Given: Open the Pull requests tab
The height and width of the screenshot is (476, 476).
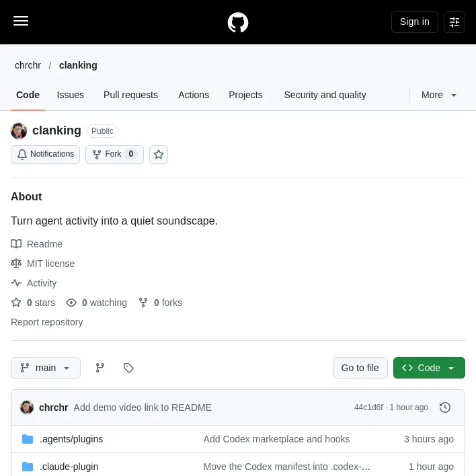Looking at the screenshot, I should coord(130,95).
